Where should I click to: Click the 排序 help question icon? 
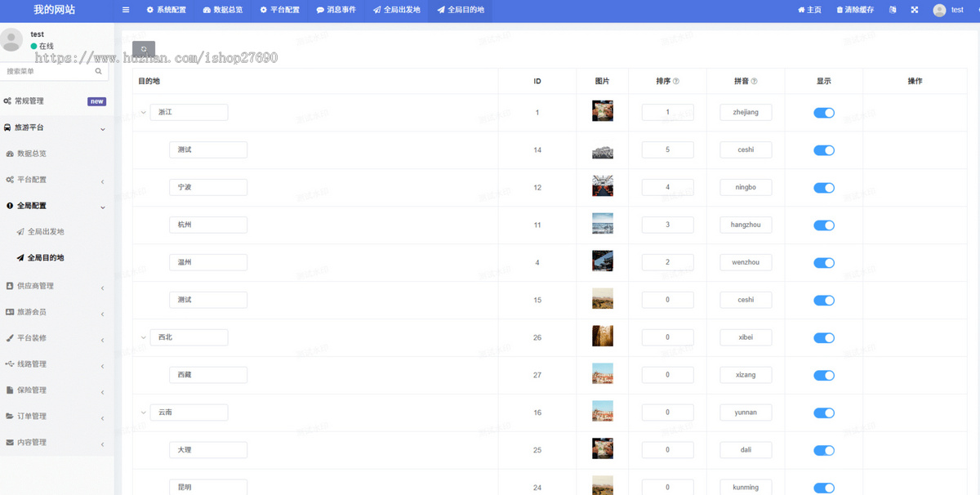click(676, 82)
